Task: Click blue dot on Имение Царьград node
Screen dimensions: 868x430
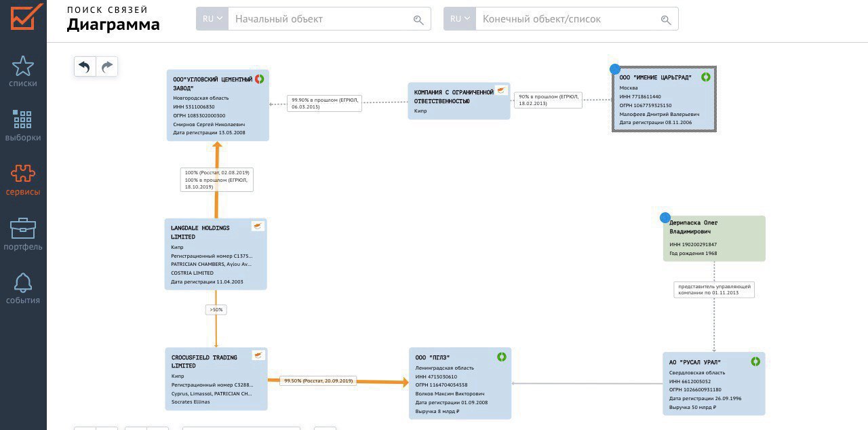Action: click(614, 69)
